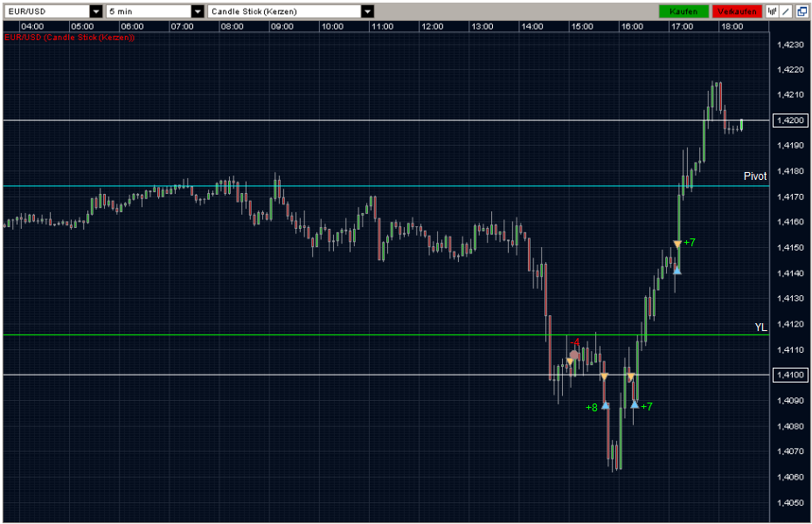Click the 1,4150 price axis label
This screenshot has width=812, height=524.
click(790, 247)
